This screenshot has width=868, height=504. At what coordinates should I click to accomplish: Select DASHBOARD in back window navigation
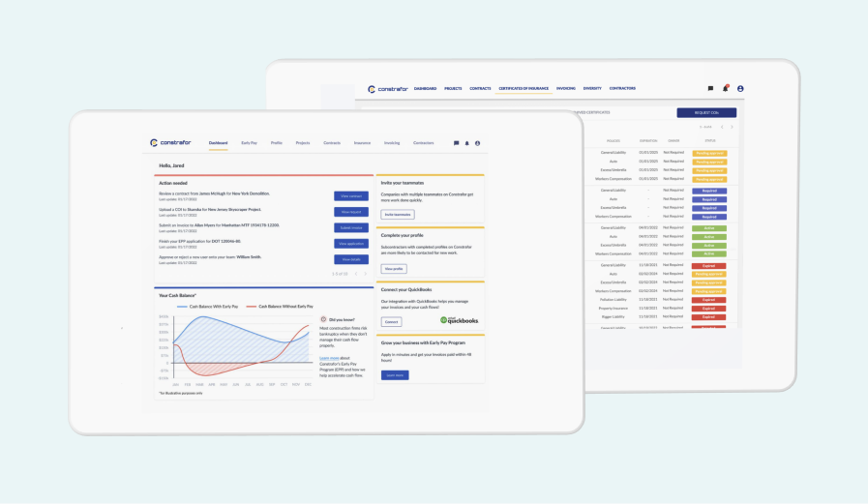pos(425,89)
